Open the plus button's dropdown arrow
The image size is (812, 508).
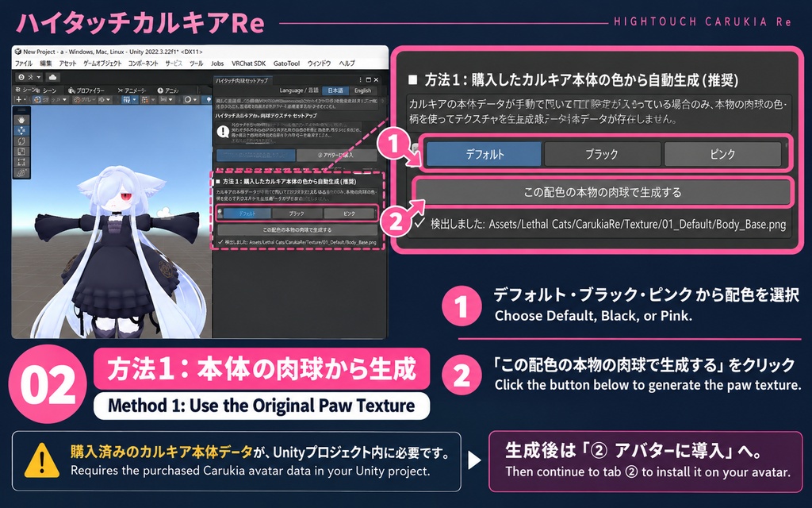[25, 99]
